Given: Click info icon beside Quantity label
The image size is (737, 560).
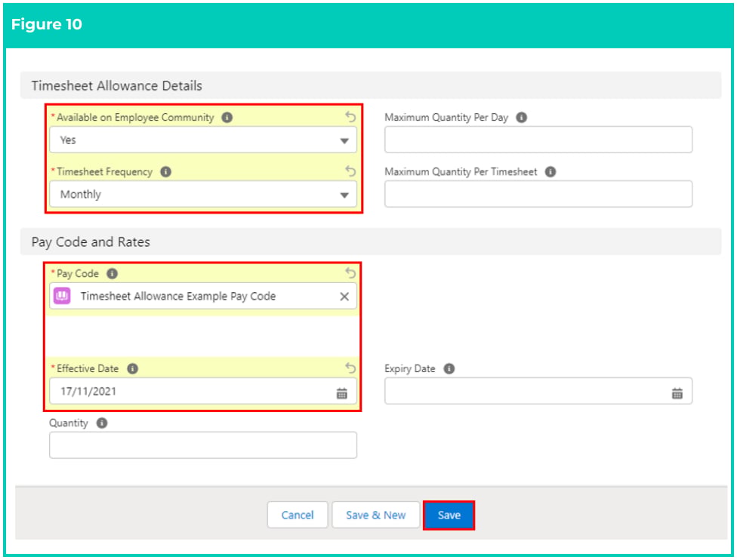Looking at the screenshot, I should click(x=102, y=423).
